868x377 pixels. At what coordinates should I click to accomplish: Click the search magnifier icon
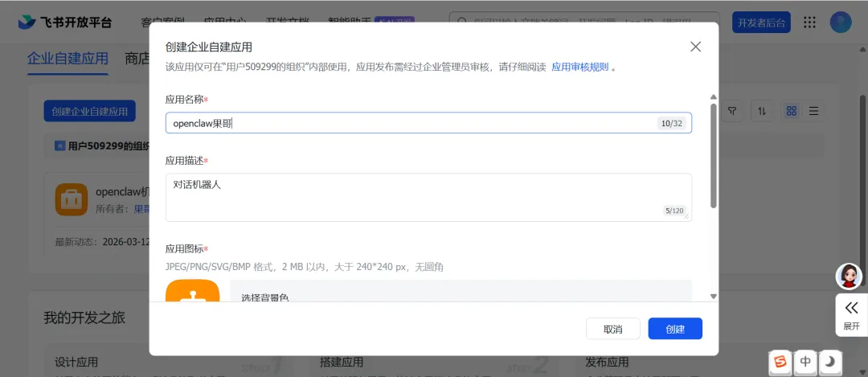point(461,23)
